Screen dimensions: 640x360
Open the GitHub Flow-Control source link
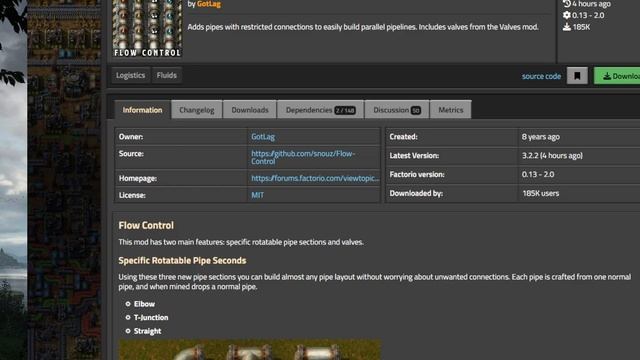coord(303,158)
